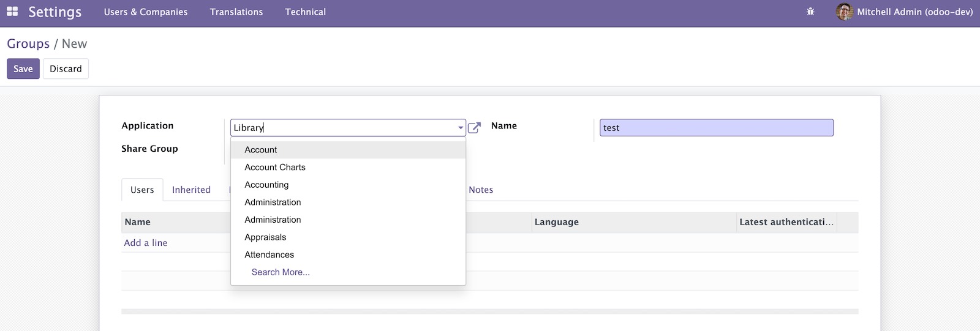
Task: Switch to the Notes tab
Action: [x=481, y=190]
